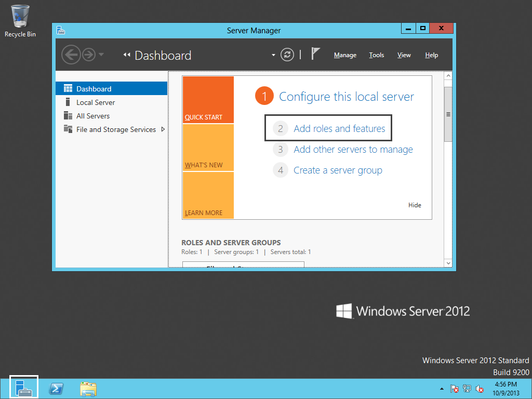Open Recycle Bin on the desktop

pos(20,21)
